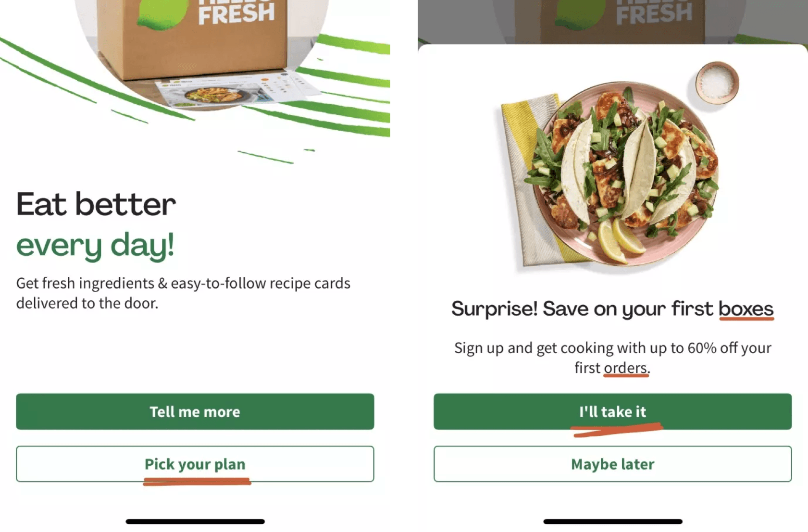The width and height of the screenshot is (808, 532).
Task: Click the fresh ingredients description text
Action: [183, 293]
